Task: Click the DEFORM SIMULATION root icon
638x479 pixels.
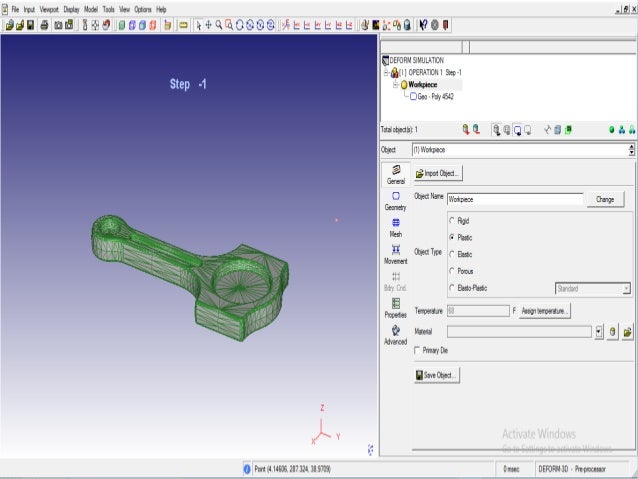Action: tap(385, 61)
